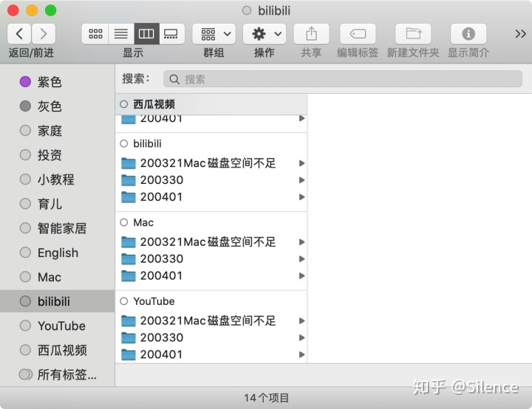Go back with the left chevron button
532x409 pixels.
[x=19, y=33]
